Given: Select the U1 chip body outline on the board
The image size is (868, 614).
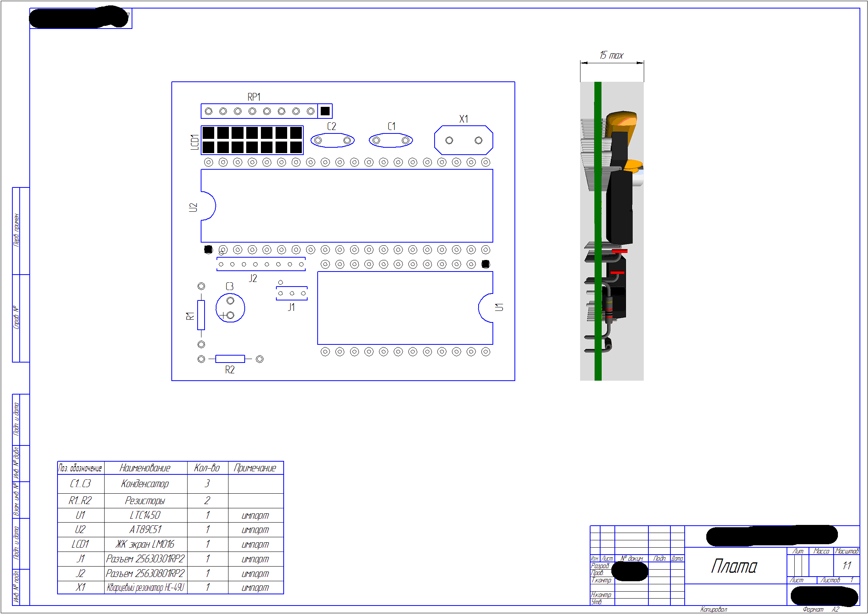Looking at the screenshot, I should [405, 308].
